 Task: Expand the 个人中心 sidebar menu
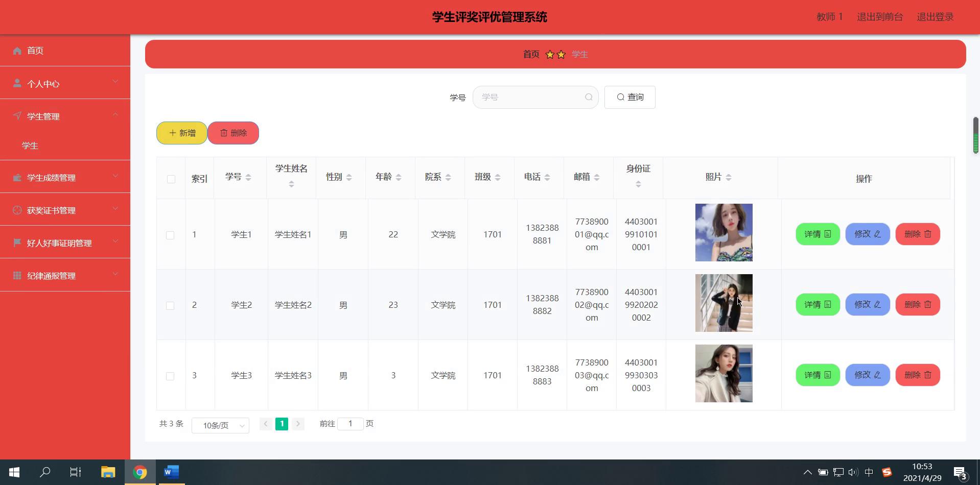[x=65, y=83]
